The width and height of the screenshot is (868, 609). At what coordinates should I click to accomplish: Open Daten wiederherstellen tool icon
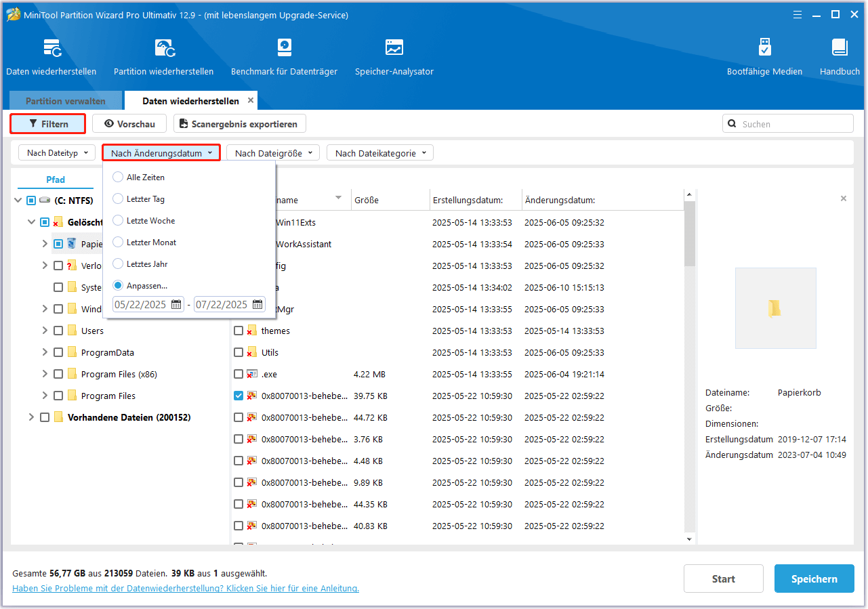click(x=52, y=48)
